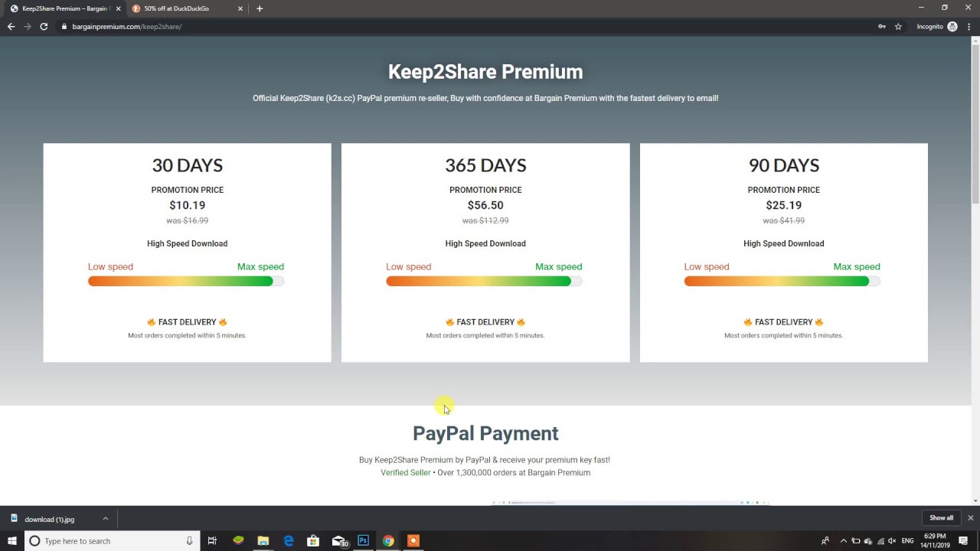Viewport: 980px width, 551px height.
Task: Go back to the previous page
Action: (x=11, y=27)
